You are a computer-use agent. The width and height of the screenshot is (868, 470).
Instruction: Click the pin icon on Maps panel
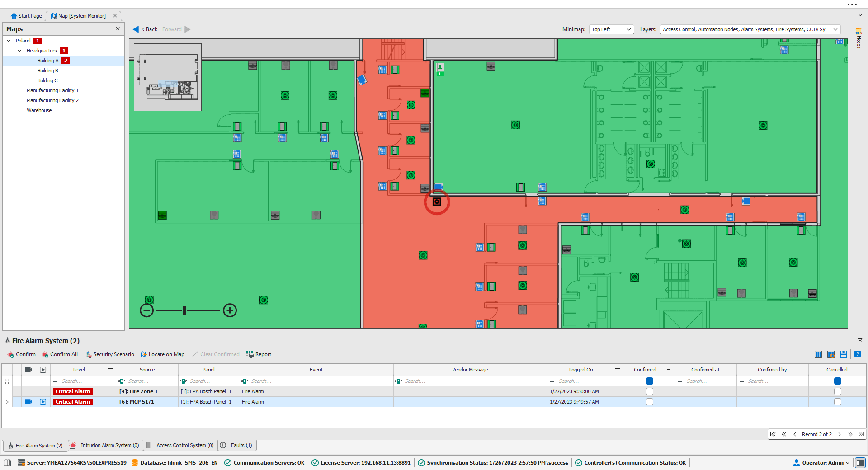click(118, 29)
